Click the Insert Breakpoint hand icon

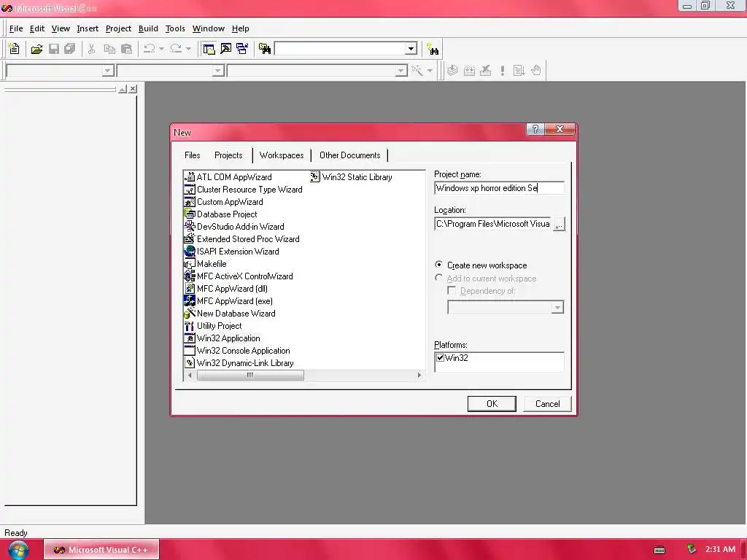(x=536, y=71)
